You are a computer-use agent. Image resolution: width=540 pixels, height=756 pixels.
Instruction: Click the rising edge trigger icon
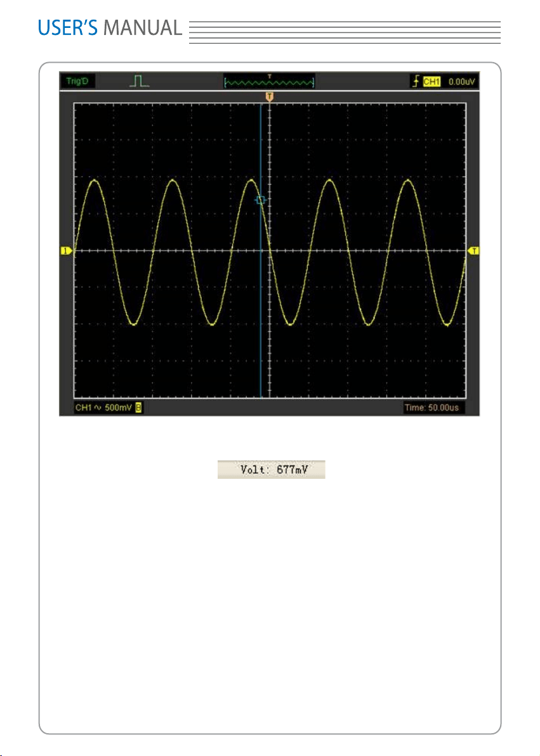pos(416,81)
